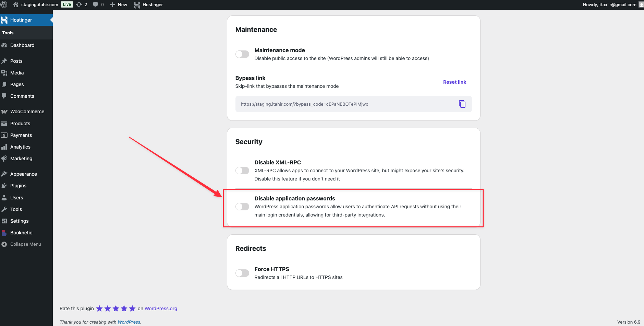The width and height of the screenshot is (644, 326).
Task: Click the fifth rating star
Action: pos(132,308)
